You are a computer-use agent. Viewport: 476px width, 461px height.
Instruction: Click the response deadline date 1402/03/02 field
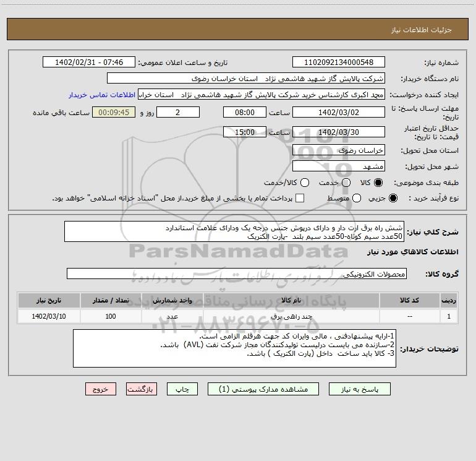pyautogui.click(x=338, y=113)
